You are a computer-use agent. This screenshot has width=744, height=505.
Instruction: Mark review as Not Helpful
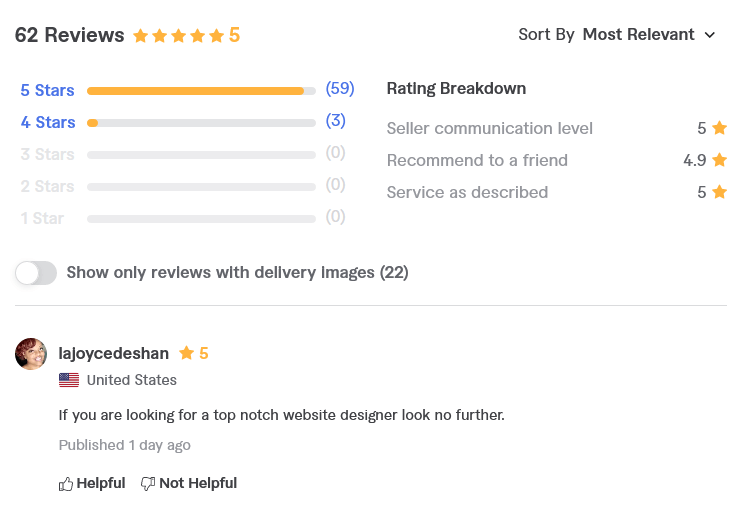click(189, 483)
